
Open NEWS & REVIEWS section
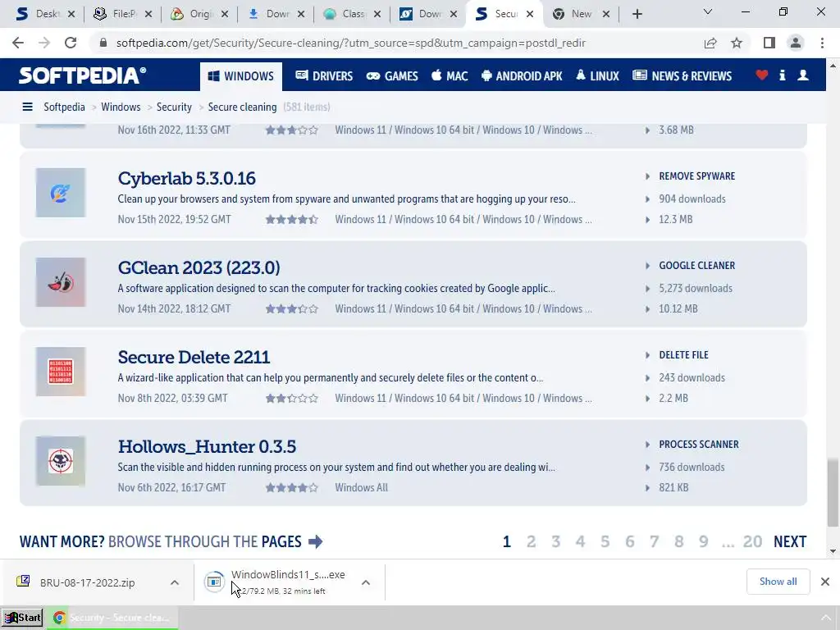point(682,76)
